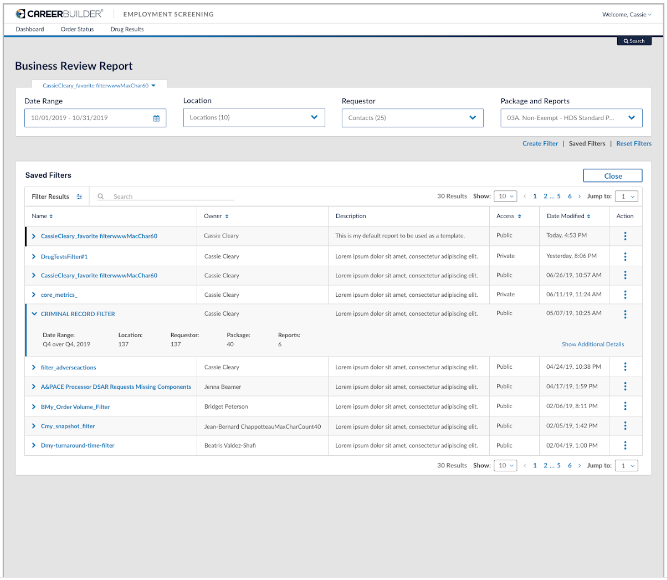667x580 pixels.
Task: Open action menu for CRIMINAL RECORD FILTER row
Action: pyautogui.click(x=625, y=314)
